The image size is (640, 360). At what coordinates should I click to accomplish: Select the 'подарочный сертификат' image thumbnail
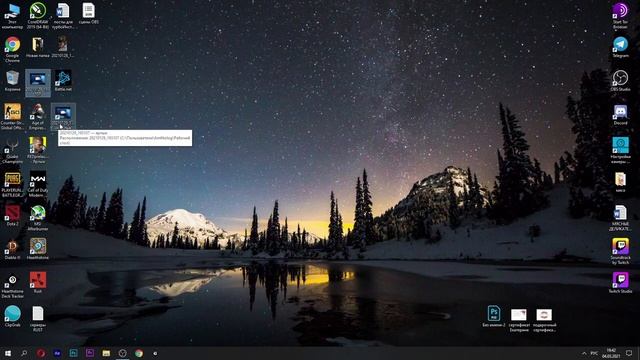(x=544, y=320)
